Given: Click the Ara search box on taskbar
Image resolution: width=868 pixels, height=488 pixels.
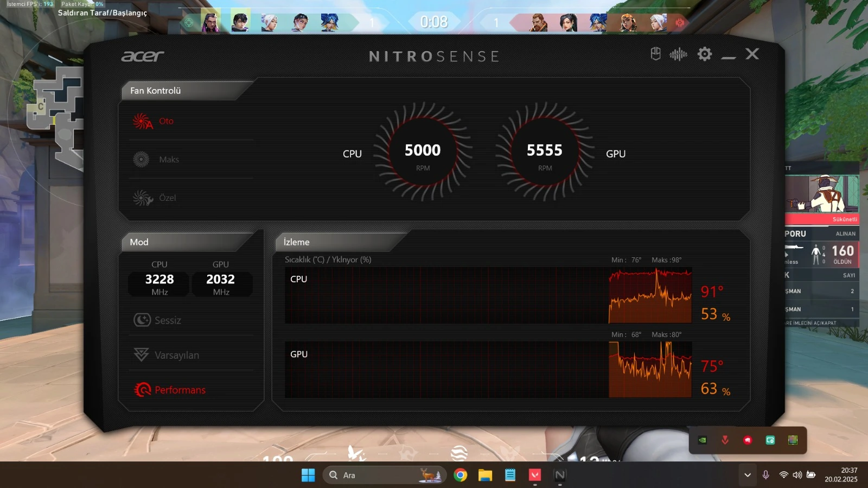Looking at the screenshot, I should (385, 475).
